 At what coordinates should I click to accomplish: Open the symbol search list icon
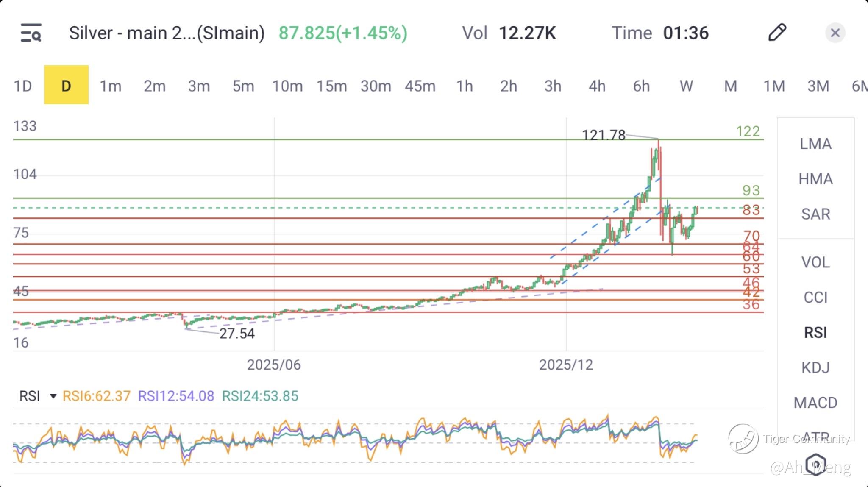point(31,33)
